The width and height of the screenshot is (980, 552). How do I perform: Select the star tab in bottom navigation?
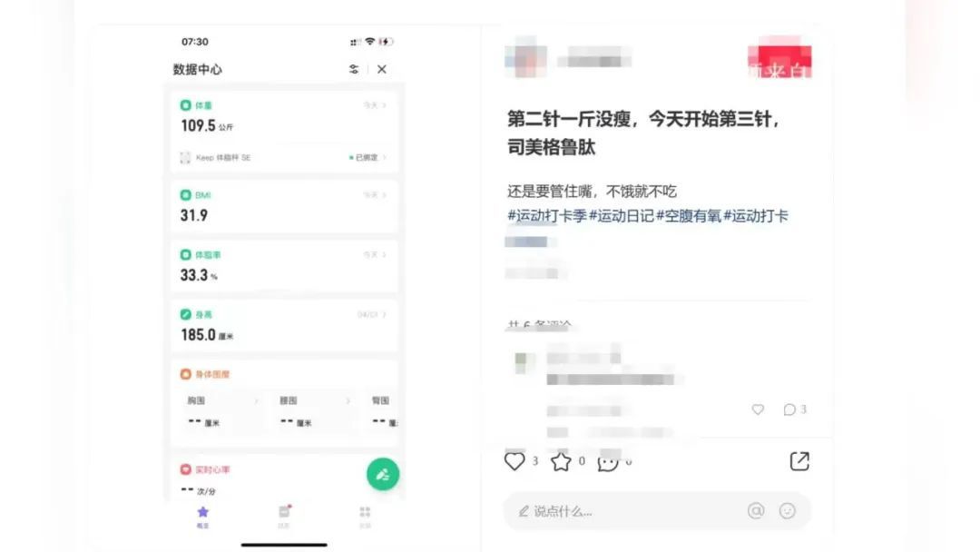coord(202,517)
